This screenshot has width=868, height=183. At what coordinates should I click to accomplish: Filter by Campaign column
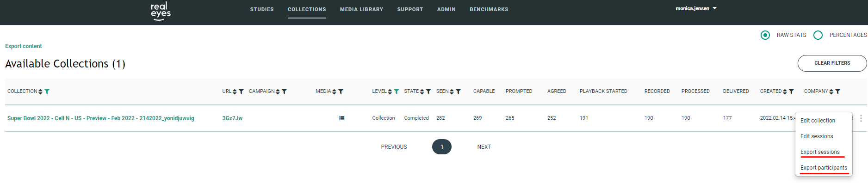tap(284, 91)
